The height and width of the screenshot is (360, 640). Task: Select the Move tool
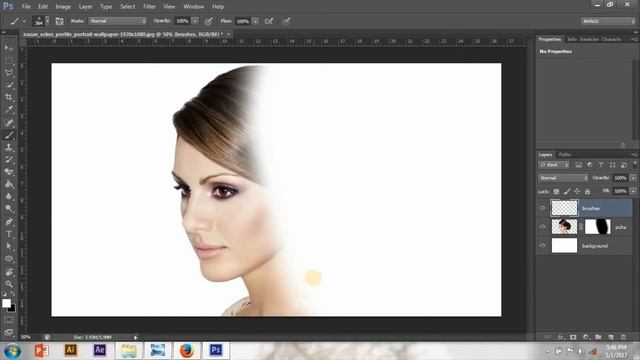9,48
